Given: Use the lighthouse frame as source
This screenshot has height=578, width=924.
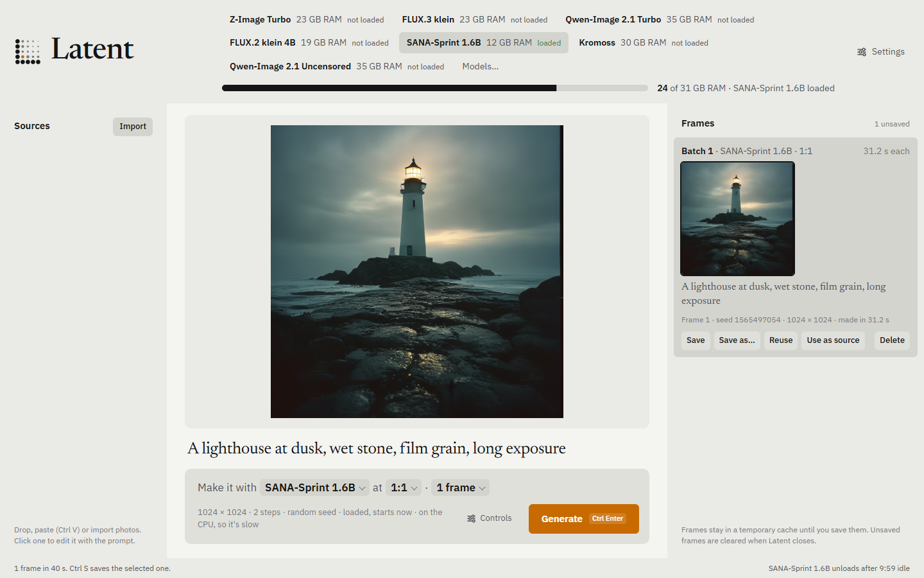Looking at the screenshot, I should tap(833, 340).
